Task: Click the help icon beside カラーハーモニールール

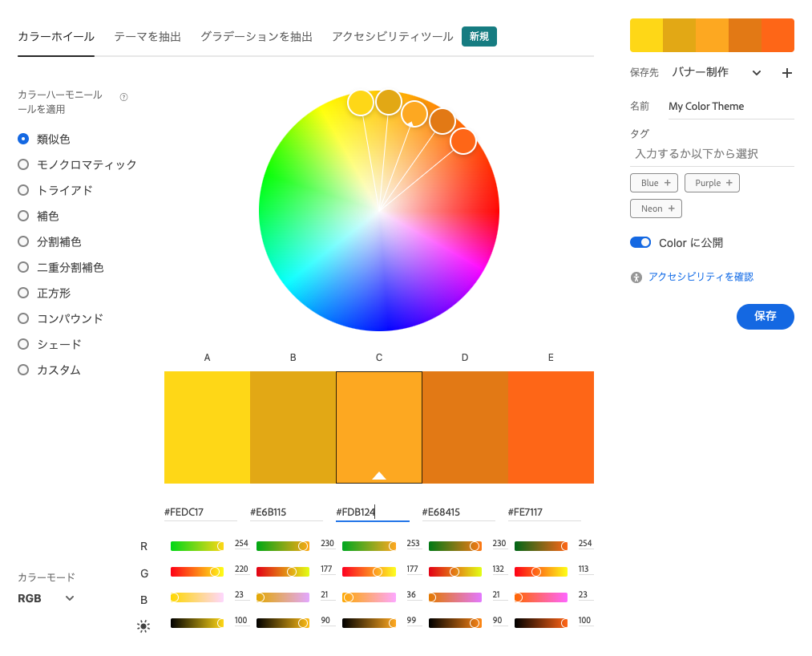Action: coord(123,97)
